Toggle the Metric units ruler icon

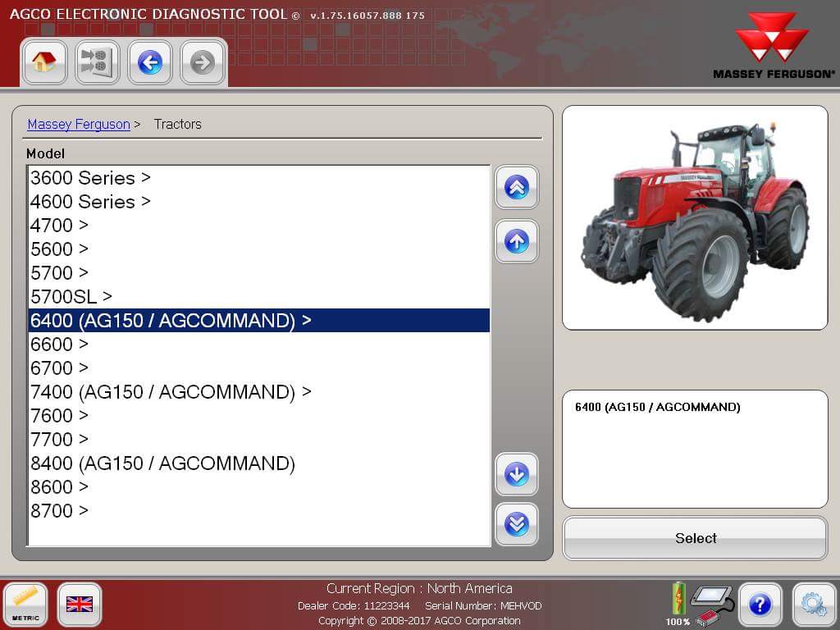pos(25,605)
